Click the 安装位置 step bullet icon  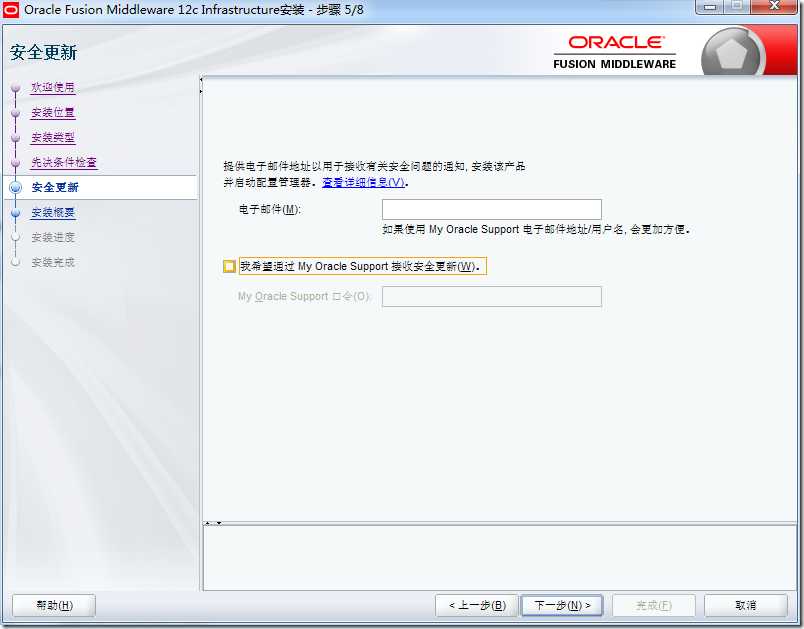[16, 113]
